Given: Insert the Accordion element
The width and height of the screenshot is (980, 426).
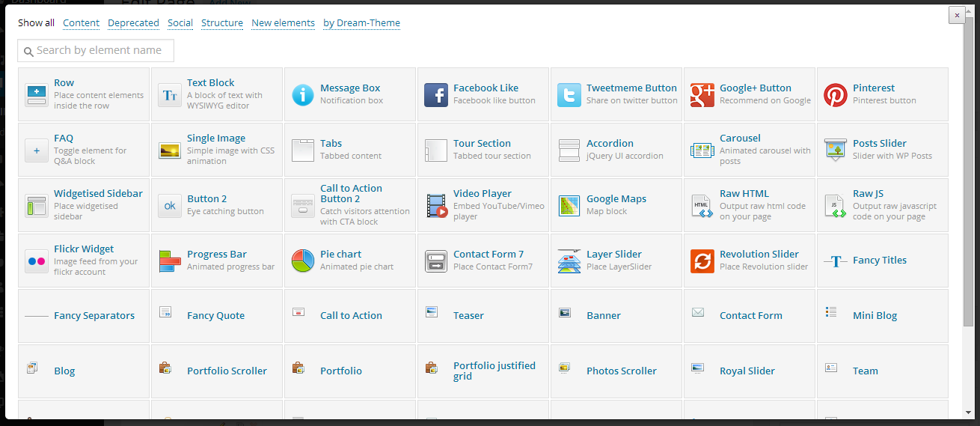Looking at the screenshot, I should click(610, 143).
